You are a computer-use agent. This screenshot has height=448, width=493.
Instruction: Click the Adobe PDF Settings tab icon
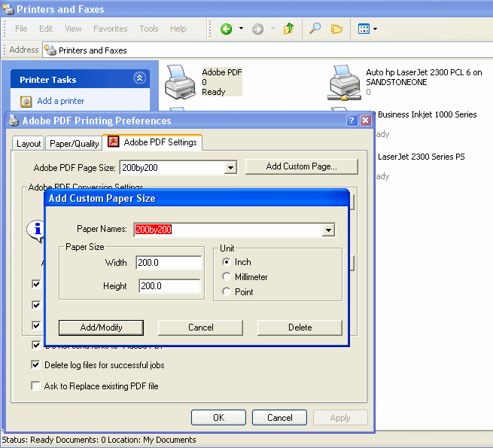[113, 142]
